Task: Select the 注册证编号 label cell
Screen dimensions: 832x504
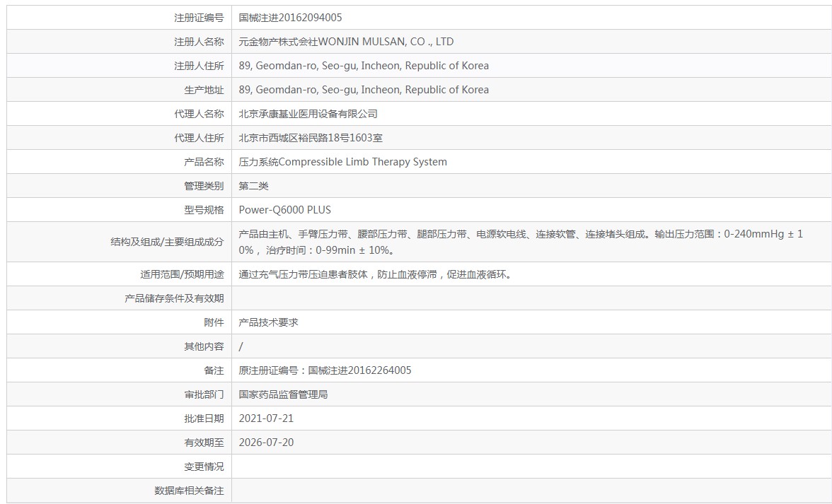Action: (199, 18)
